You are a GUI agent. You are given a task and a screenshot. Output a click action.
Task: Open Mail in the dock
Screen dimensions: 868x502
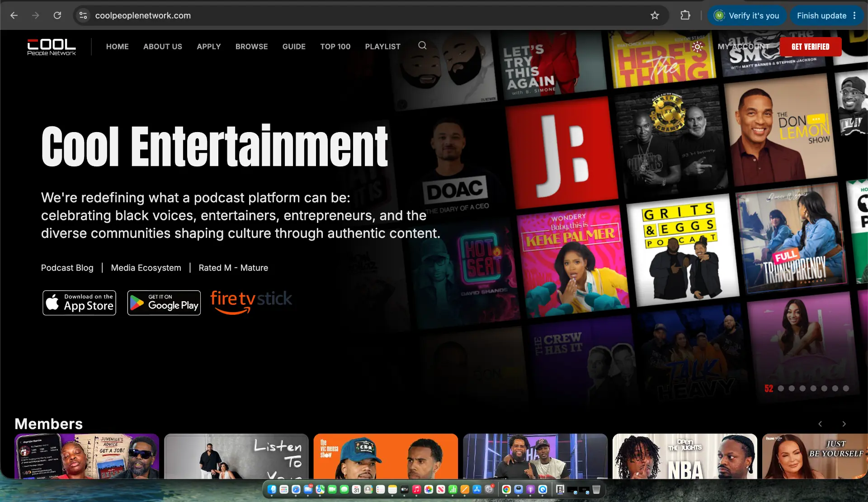tap(308, 489)
